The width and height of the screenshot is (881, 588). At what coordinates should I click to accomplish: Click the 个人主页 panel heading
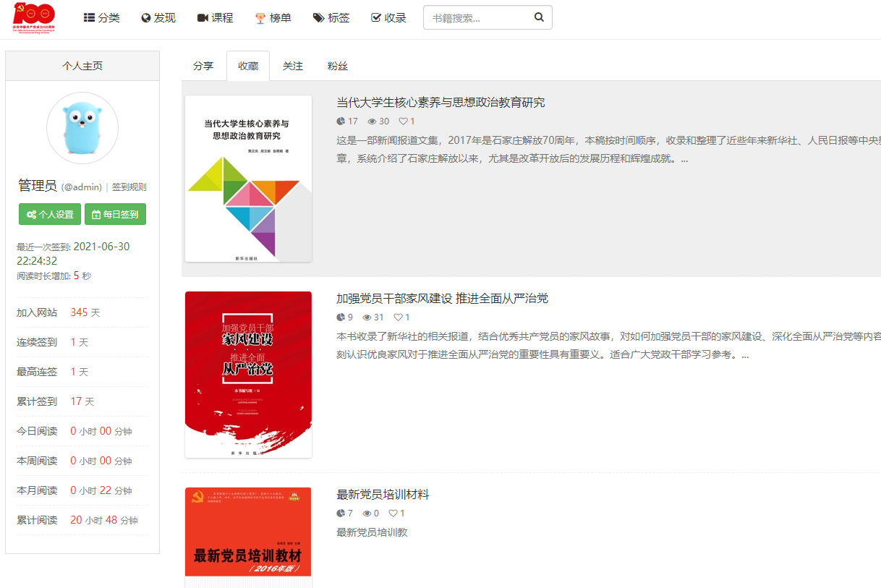pyautogui.click(x=82, y=66)
